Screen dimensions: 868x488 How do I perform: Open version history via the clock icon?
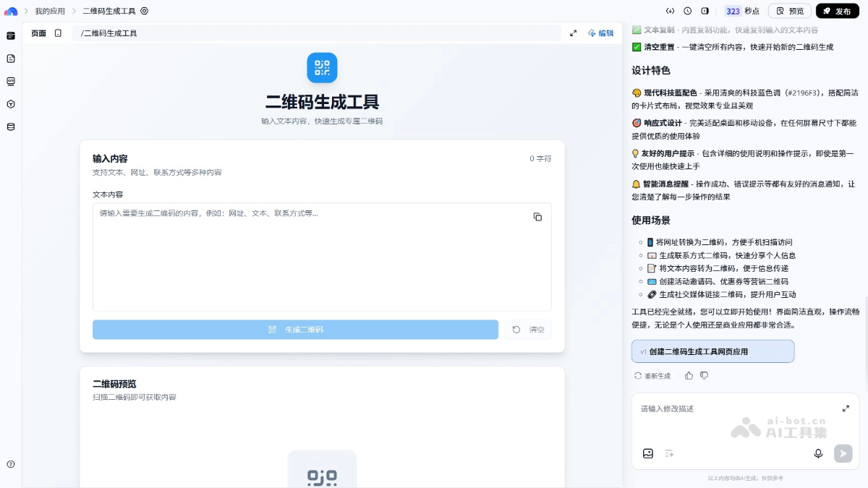[x=687, y=11]
